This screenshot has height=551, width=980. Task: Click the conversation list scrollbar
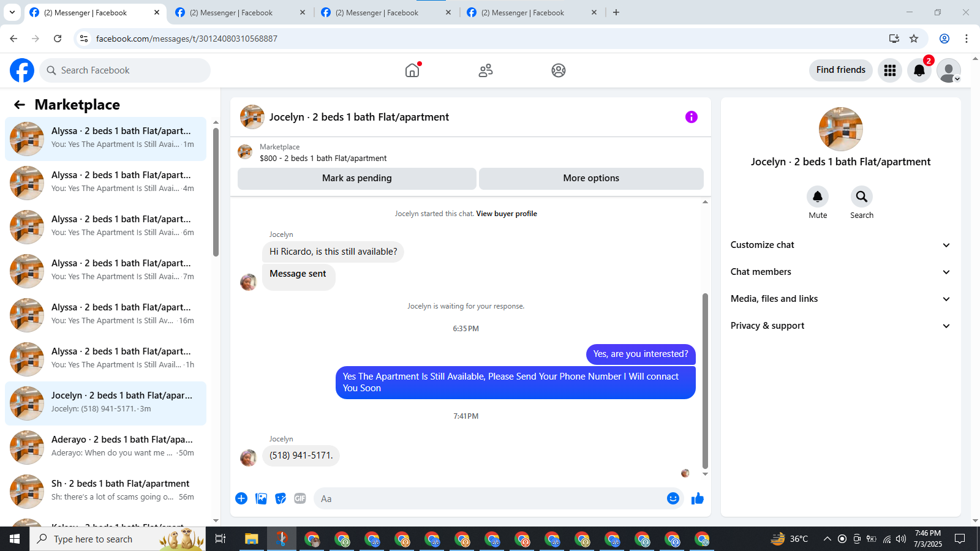click(216, 192)
